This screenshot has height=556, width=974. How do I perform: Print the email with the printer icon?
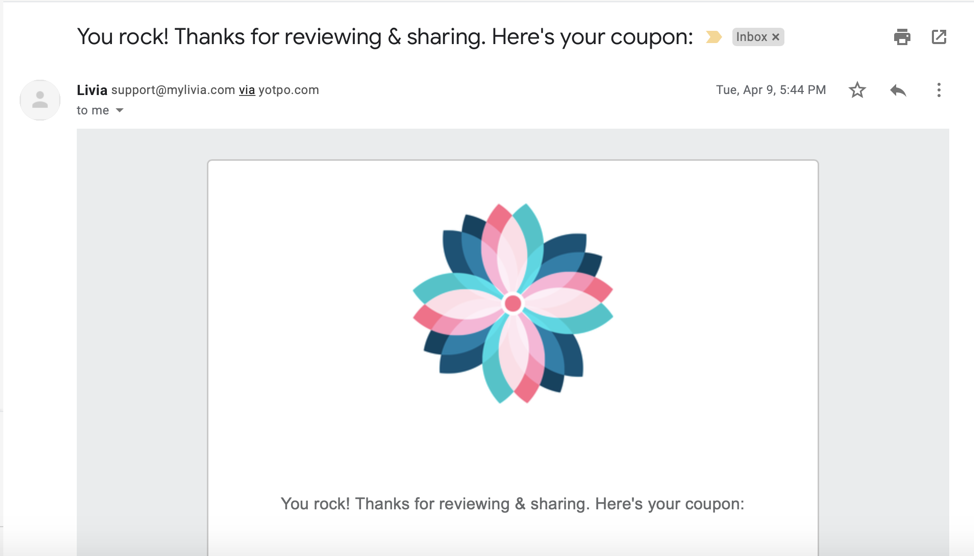tap(902, 37)
